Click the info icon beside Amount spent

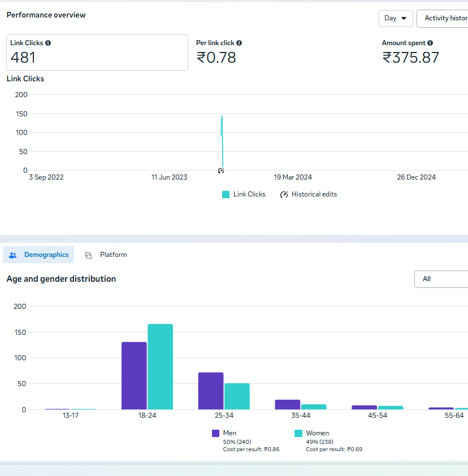430,43
